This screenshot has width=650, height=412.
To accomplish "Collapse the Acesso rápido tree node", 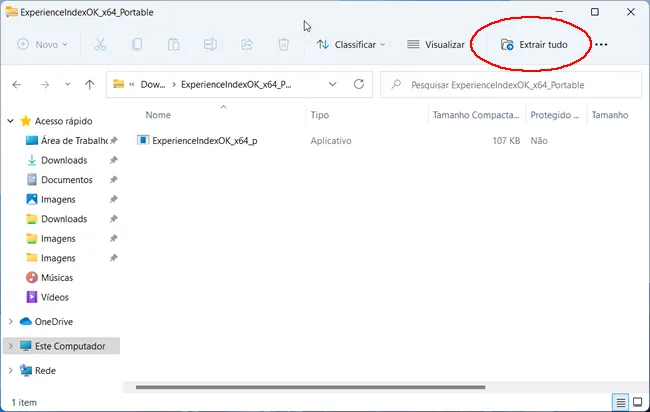I will click(x=10, y=121).
